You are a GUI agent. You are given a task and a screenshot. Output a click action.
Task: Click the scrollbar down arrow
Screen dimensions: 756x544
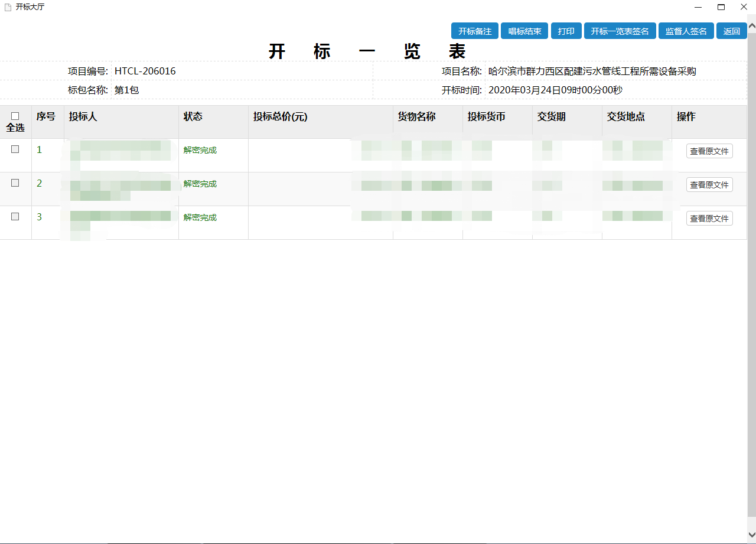(x=751, y=539)
